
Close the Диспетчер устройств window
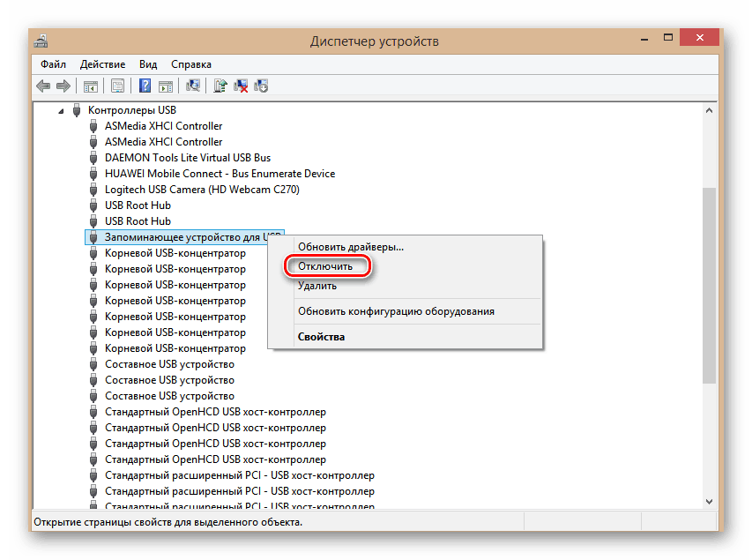point(700,37)
